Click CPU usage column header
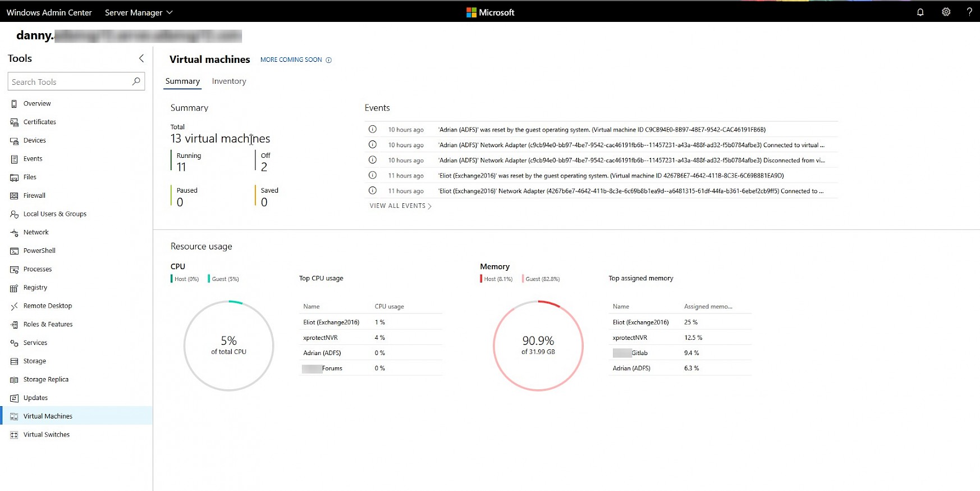 click(390, 307)
